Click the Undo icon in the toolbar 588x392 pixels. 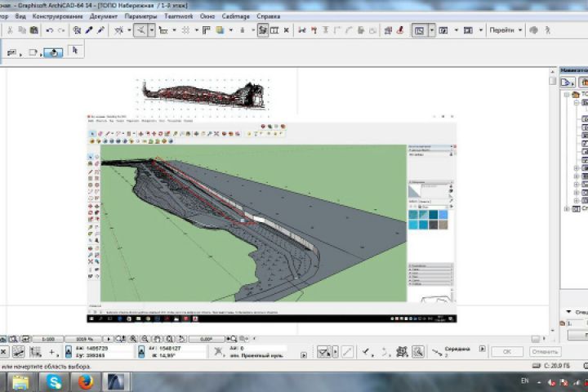(50, 30)
